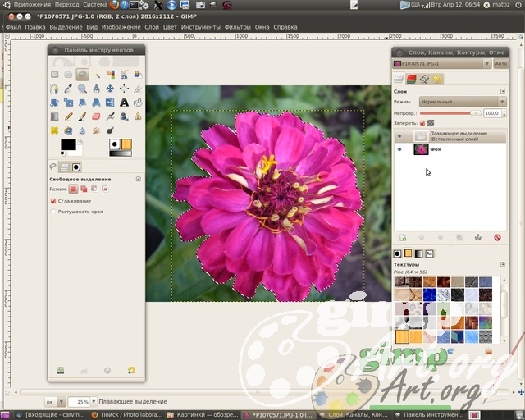Choose Intersect with selection mode button
The height and width of the screenshot is (420, 525).
tap(105, 189)
